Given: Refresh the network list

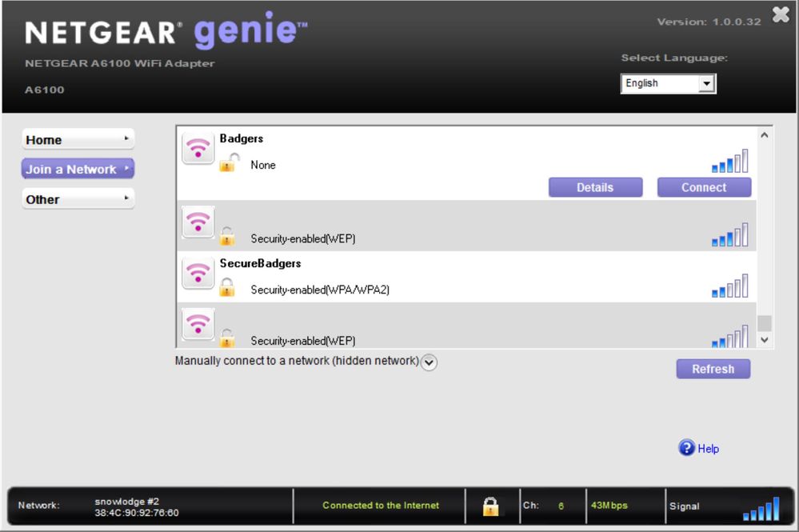Looking at the screenshot, I should pos(713,369).
